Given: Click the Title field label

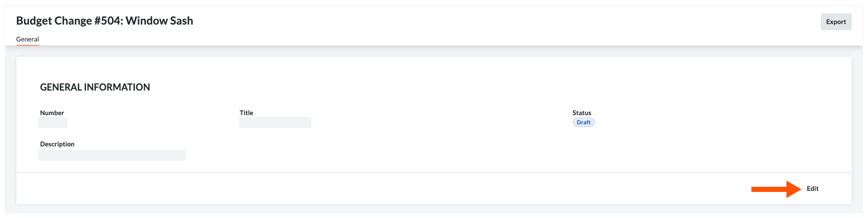Looking at the screenshot, I should 247,113.
